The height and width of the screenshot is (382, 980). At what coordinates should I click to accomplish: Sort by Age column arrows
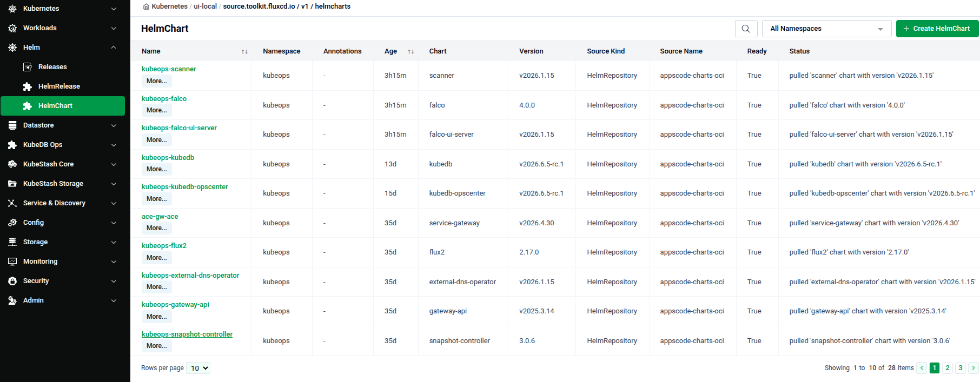pyautogui.click(x=411, y=51)
